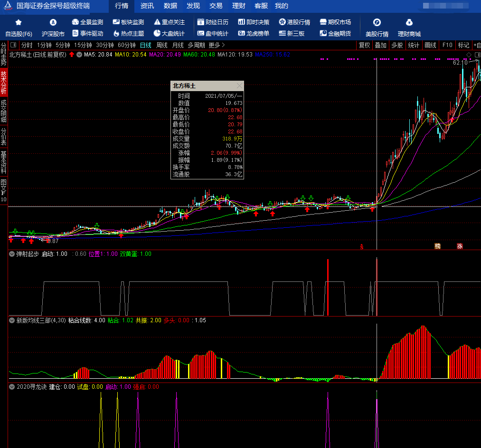Viewport: 481px width, 448px height.
Task: Switch to 60分钟 period
Action: point(127,45)
